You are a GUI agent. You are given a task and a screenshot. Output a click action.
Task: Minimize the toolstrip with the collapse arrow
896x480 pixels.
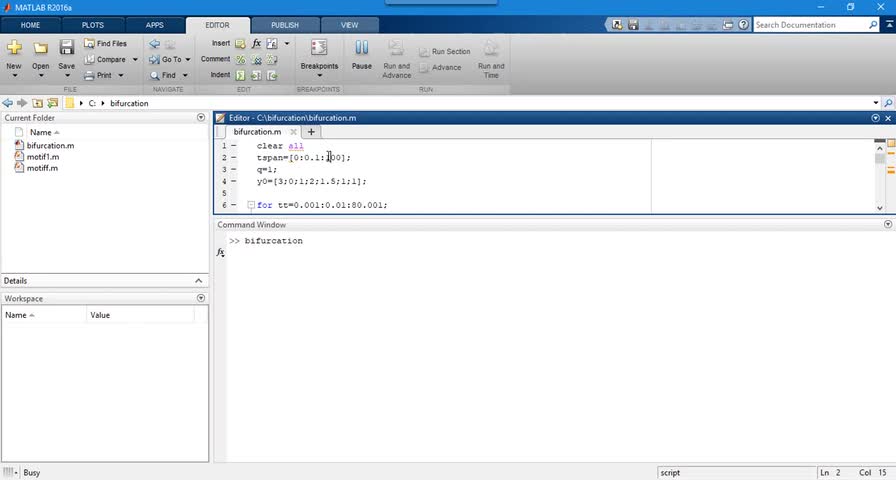(x=889, y=25)
